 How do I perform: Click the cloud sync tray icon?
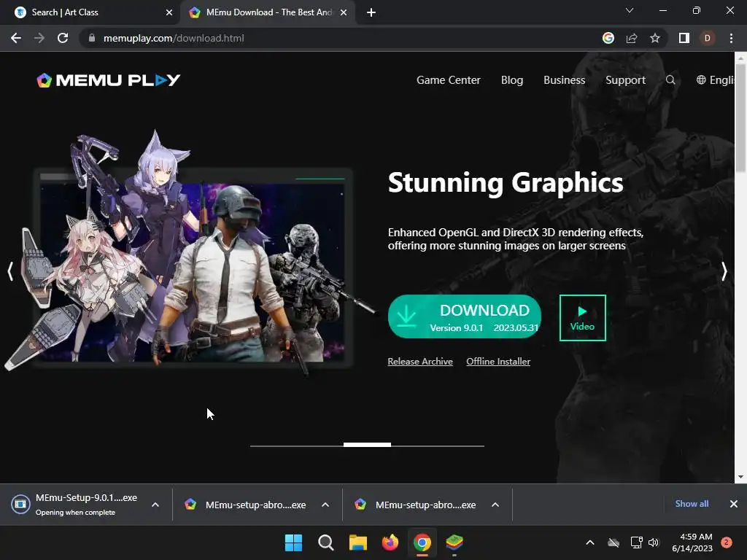pos(614,542)
